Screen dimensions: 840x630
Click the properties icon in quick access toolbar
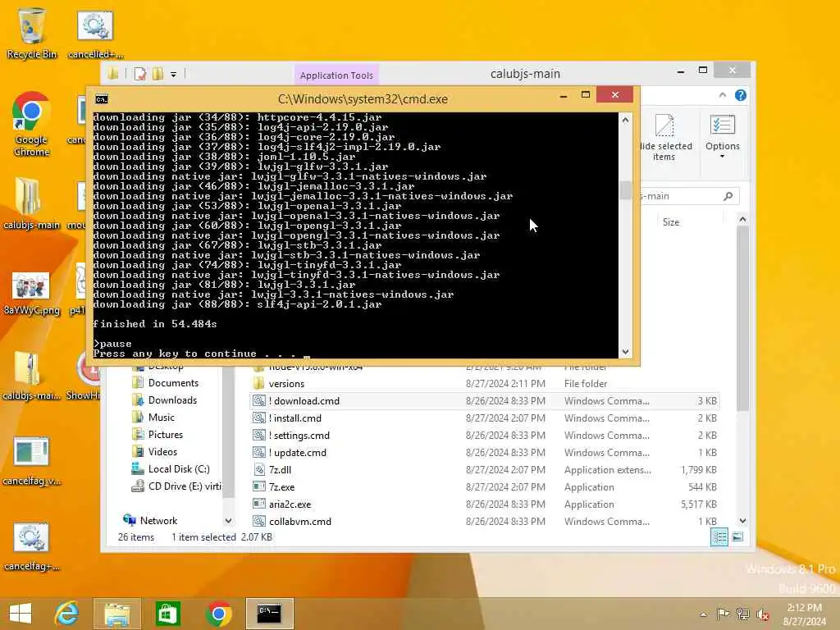139,74
